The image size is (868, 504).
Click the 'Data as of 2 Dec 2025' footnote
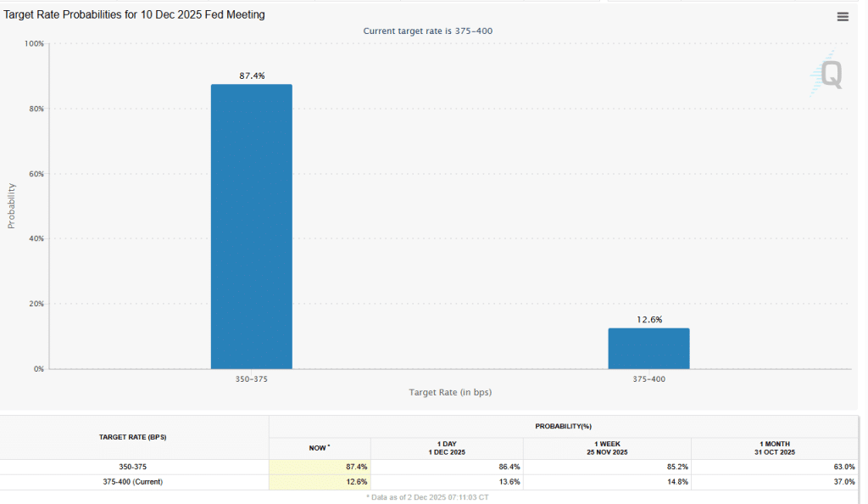tap(427, 496)
